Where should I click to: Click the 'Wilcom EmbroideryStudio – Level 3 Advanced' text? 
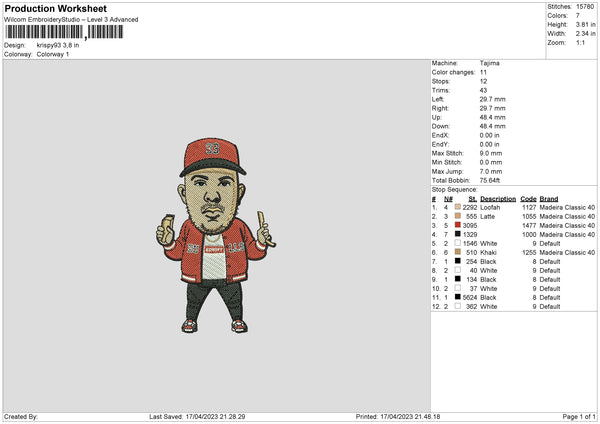click(71, 20)
